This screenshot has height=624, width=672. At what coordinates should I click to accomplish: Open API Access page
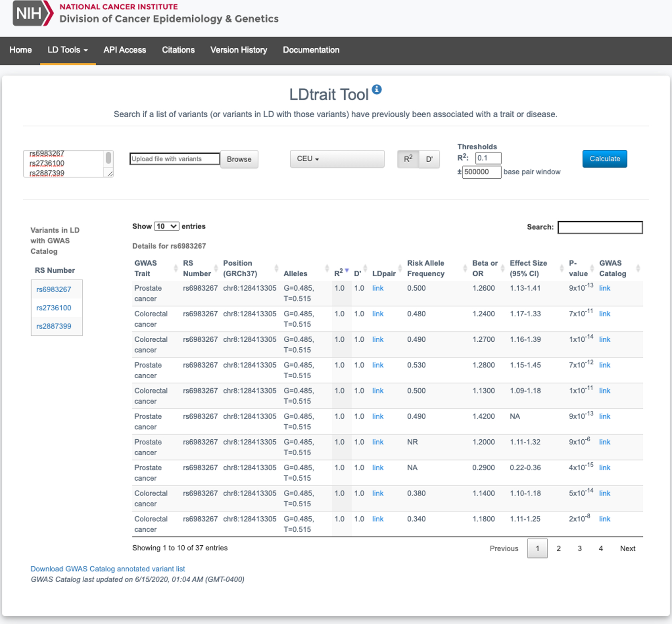click(125, 50)
